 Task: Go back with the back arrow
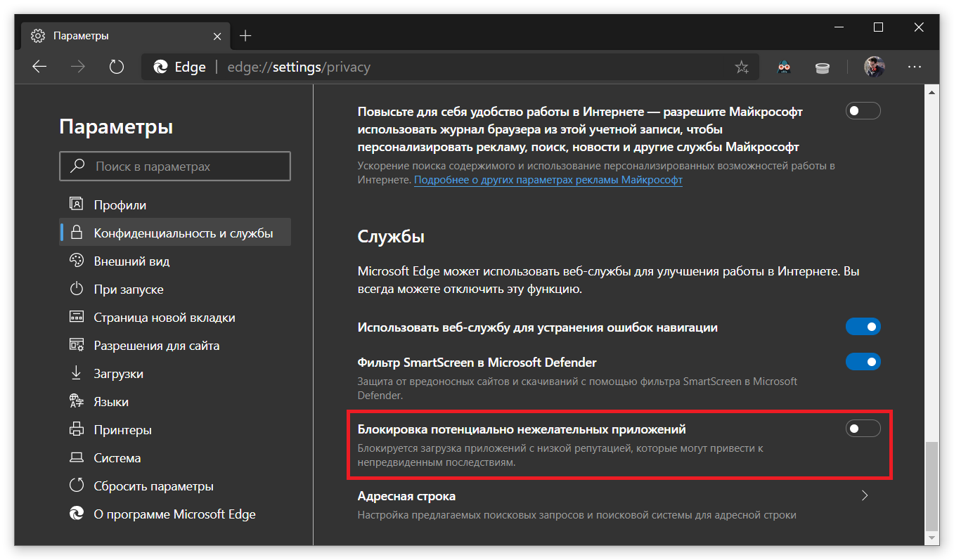point(39,67)
